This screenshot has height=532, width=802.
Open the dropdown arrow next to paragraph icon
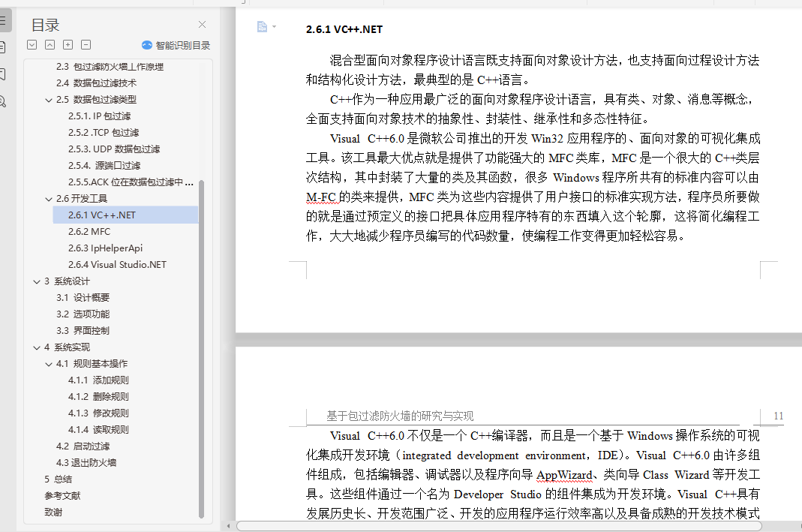pyautogui.click(x=274, y=26)
